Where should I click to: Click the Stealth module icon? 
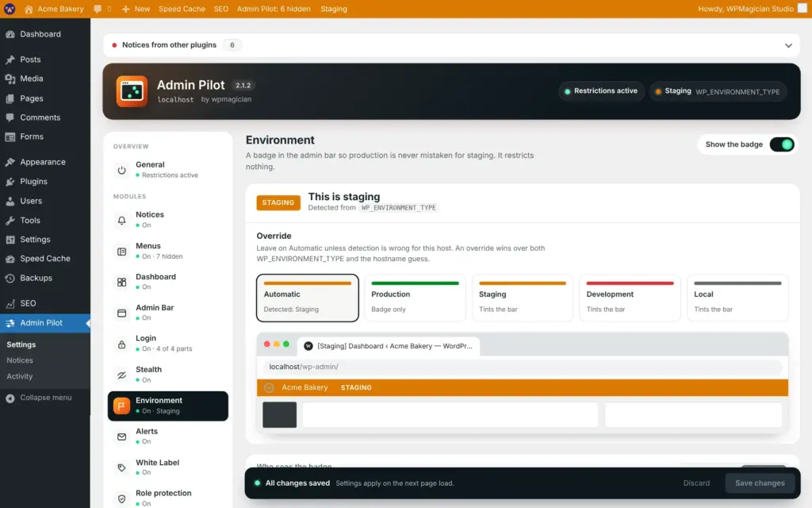tap(121, 375)
